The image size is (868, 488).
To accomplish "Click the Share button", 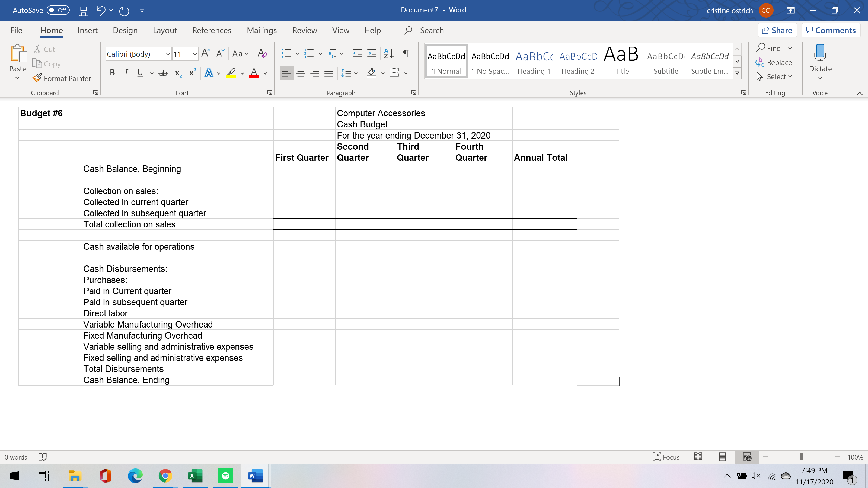I will [777, 30].
